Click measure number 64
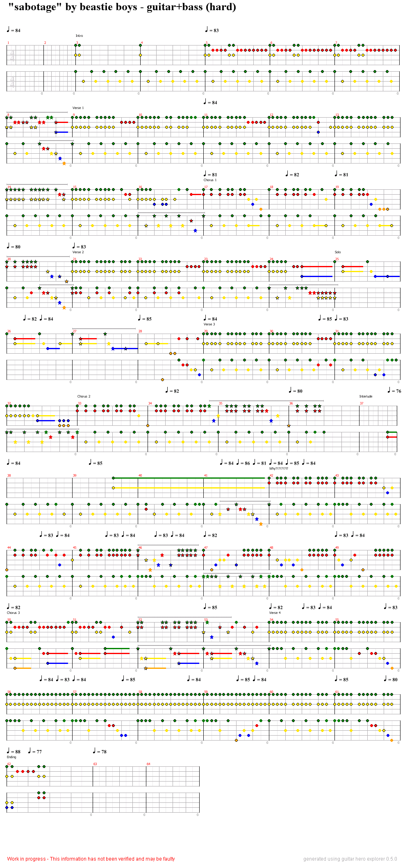This screenshot has height=868, width=405. point(148,764)
